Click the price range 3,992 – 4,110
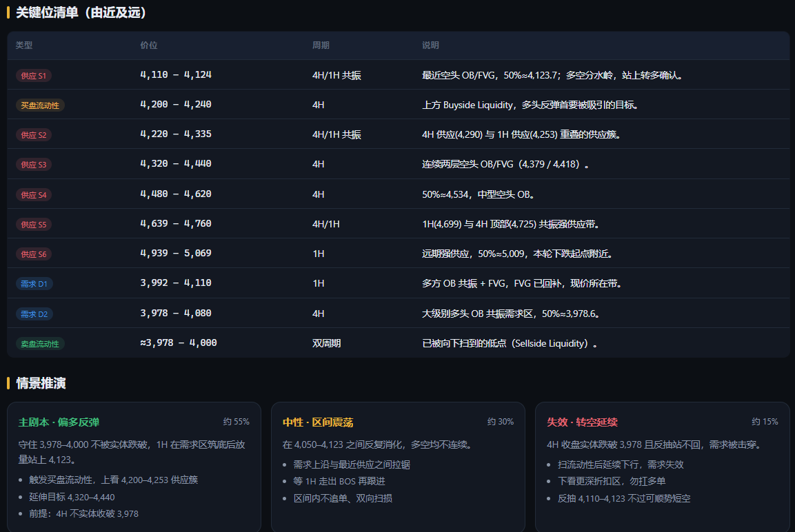 (176, 283)
